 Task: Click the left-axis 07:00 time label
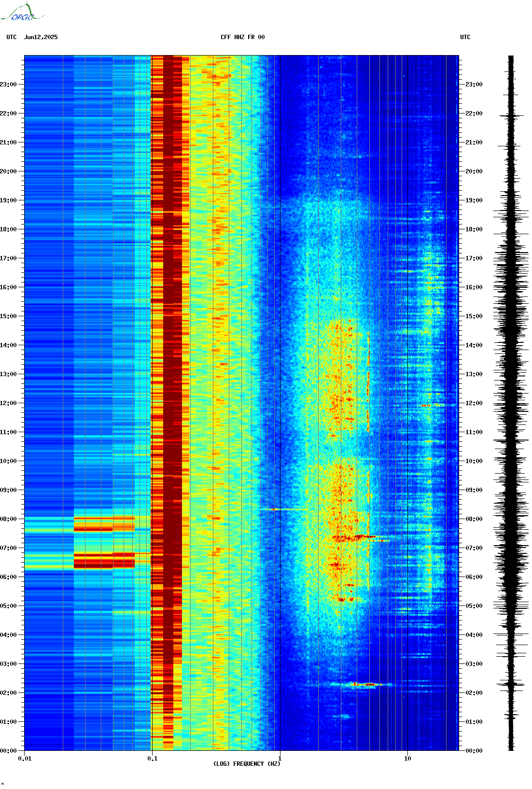pyautogui.click(x=8, y=548)
